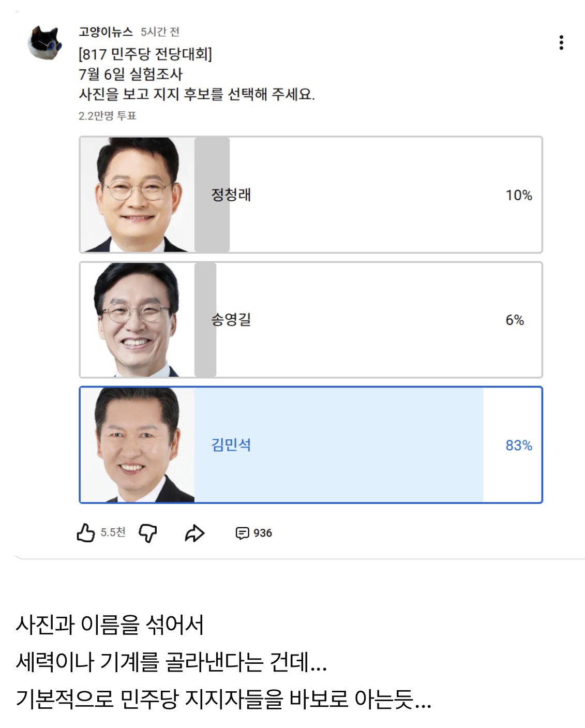Click the 2.2만명 투표 vote count
The image size is (585, 728).
[x=108, y=116]
